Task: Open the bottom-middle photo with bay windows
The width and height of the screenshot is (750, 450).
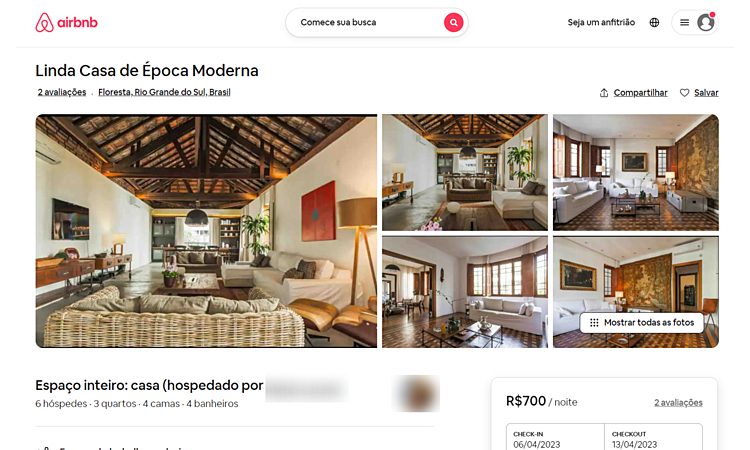Action: click(465, 292)
